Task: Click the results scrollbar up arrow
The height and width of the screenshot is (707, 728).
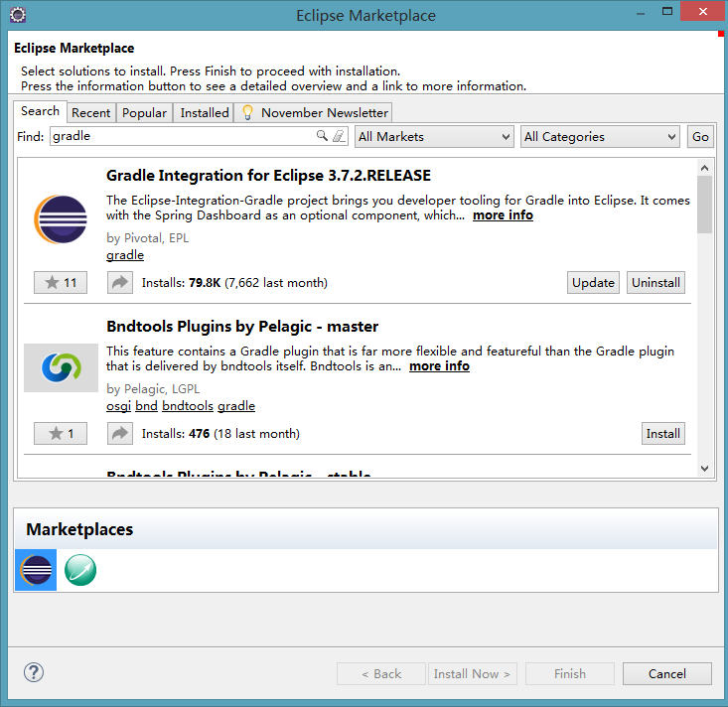Action: pos(704,168)
